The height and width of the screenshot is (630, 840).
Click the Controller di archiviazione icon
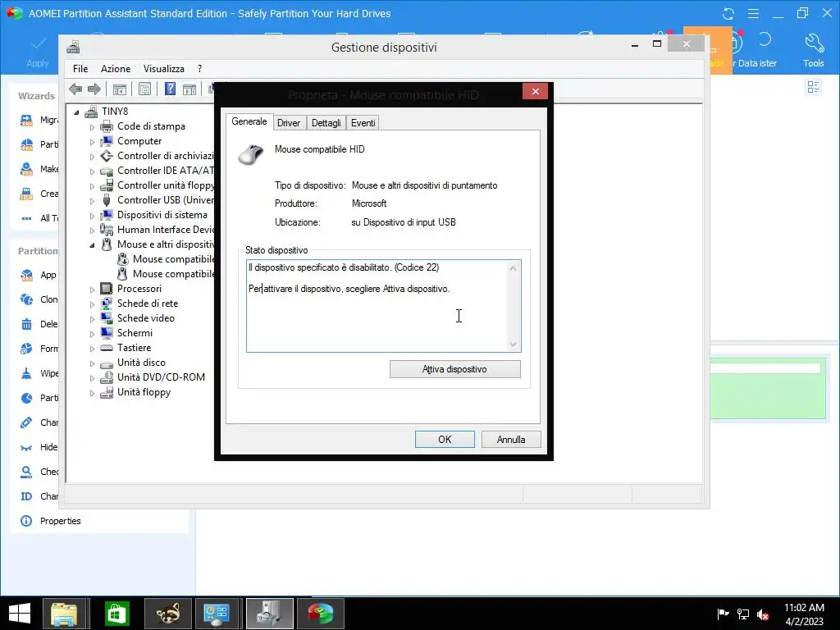point(107,156)
